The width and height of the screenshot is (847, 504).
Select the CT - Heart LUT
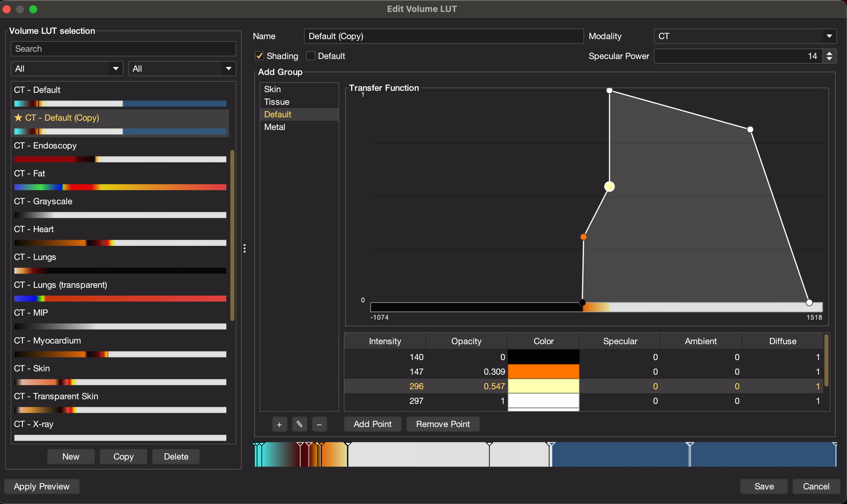coord(120,235)
